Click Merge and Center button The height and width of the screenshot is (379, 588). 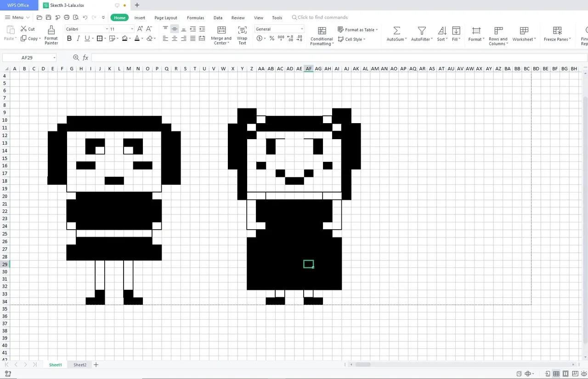[221, 35]
